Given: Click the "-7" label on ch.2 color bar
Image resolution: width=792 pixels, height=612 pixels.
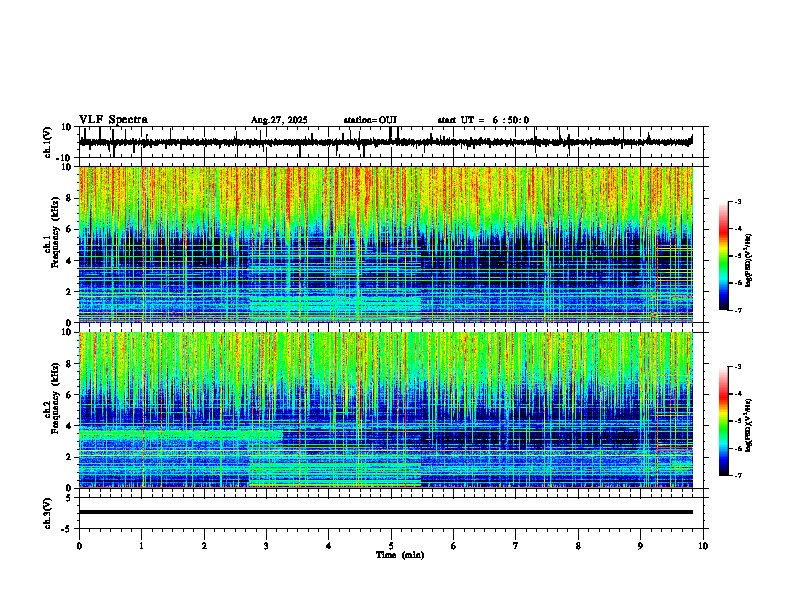Looking at the screenshot, I should (738, 475).
